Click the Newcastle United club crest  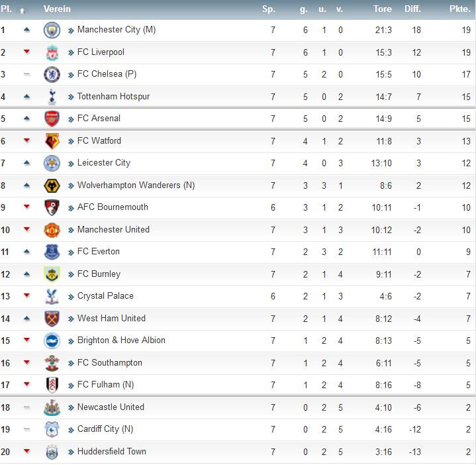[52, 407]
